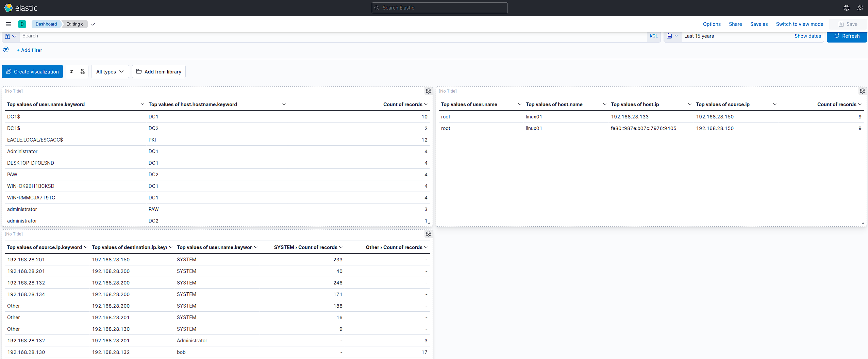Click the filter options icon
The image size is (868, 359).
pyautogui.click(x=6, y=50)
